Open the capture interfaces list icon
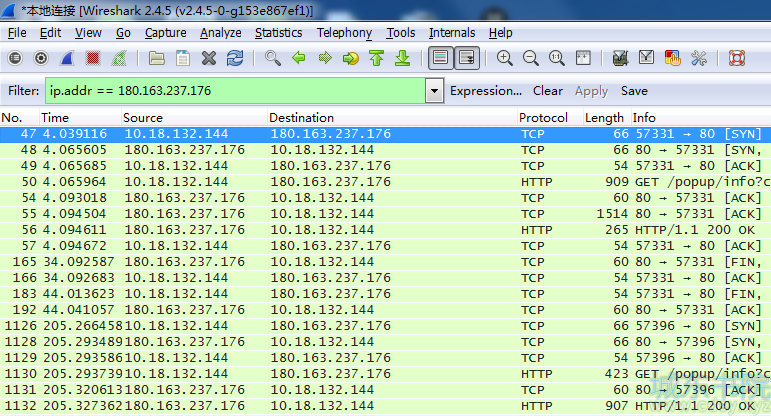This screenshot has height=416, width=771. (15, 59)
